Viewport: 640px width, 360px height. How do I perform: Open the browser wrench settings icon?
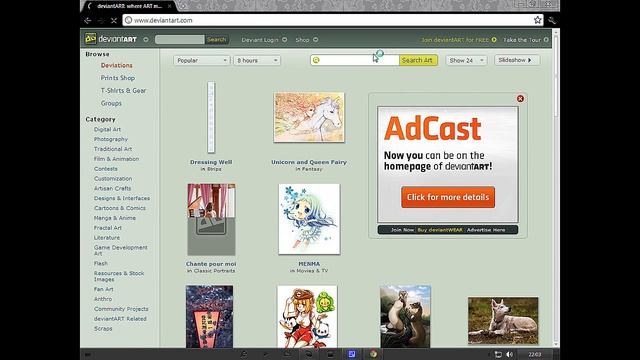click(x=552, y=20)
